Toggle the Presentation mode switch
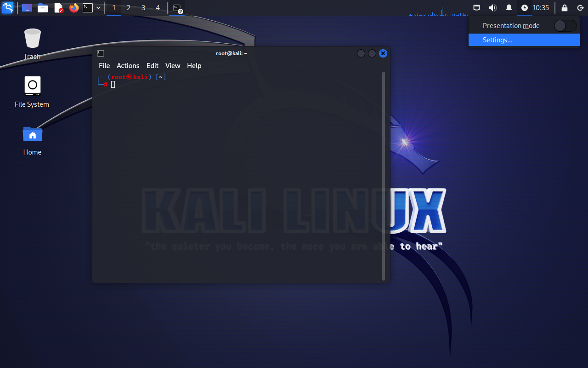 click(x=565, y=26)
